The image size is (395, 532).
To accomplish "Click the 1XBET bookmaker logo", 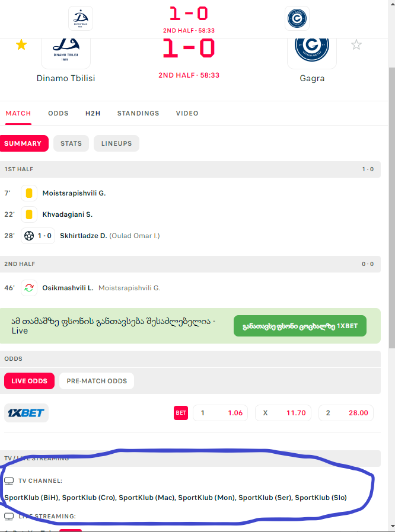I will coord(26,413).
